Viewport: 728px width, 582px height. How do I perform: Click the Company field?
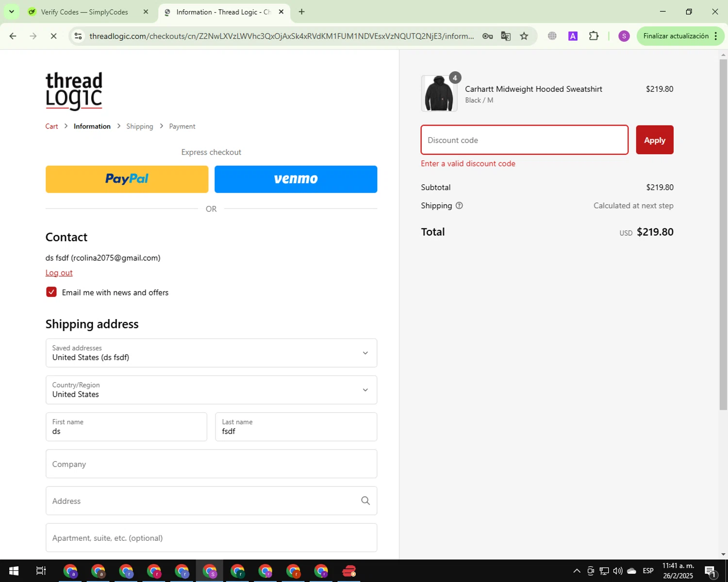pyautogui.click(x=211, y=464)
